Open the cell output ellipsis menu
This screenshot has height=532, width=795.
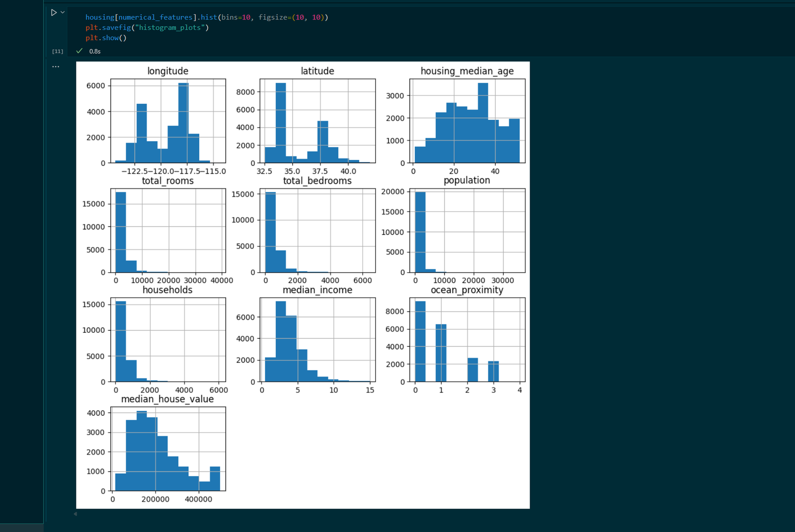[x=56, y=66]
